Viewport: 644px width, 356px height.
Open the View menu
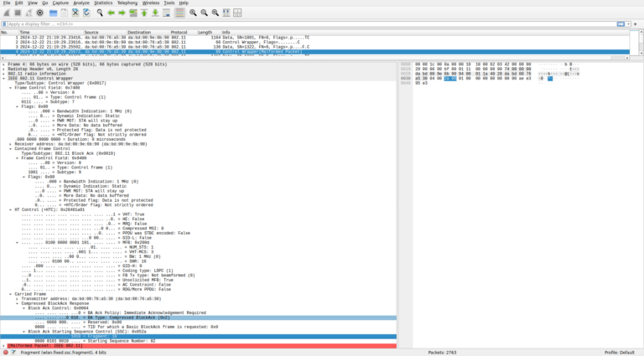(x=32, y=3)
